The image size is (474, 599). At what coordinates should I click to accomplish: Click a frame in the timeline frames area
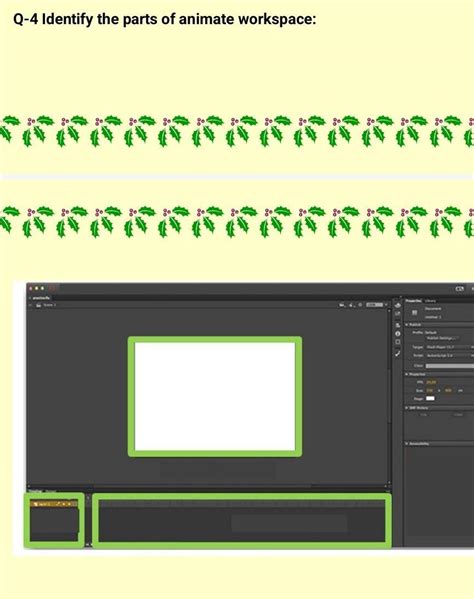(x=242, y=522)
